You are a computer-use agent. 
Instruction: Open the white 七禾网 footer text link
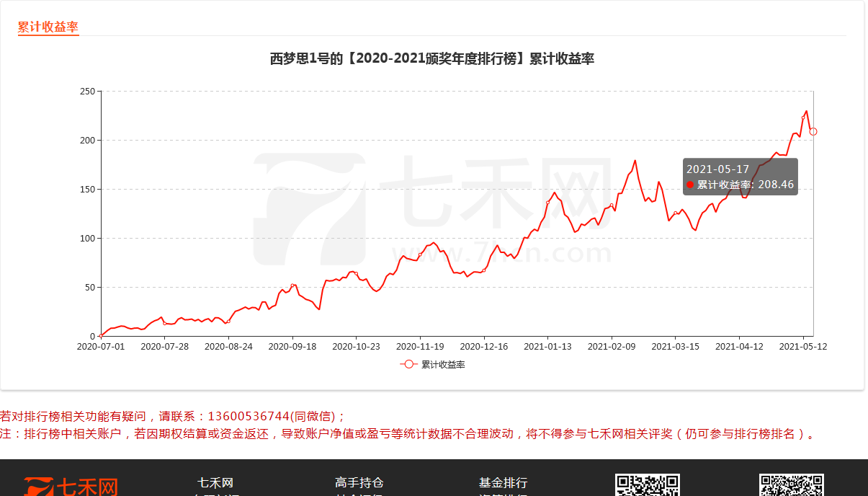[215, 483]
